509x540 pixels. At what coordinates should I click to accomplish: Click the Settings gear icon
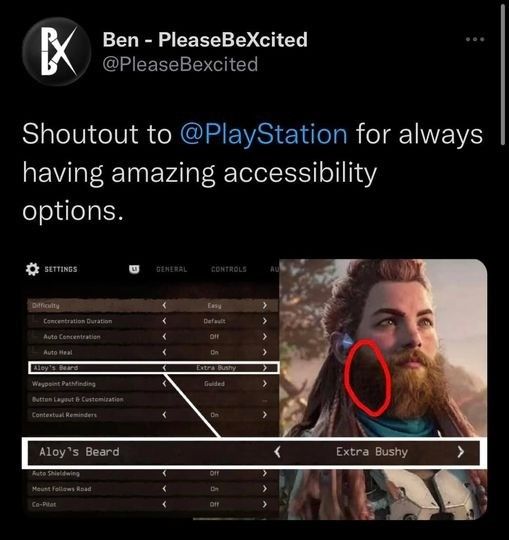point(32,269)
